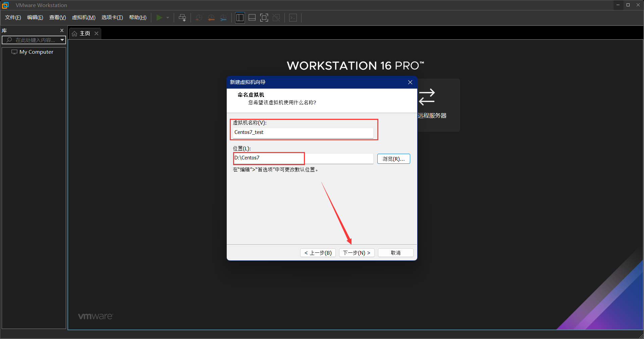Viewport: 644px width, 339px height.
Task: Maximize the VMware Workstation window
Action: click(x=628, y=5)
